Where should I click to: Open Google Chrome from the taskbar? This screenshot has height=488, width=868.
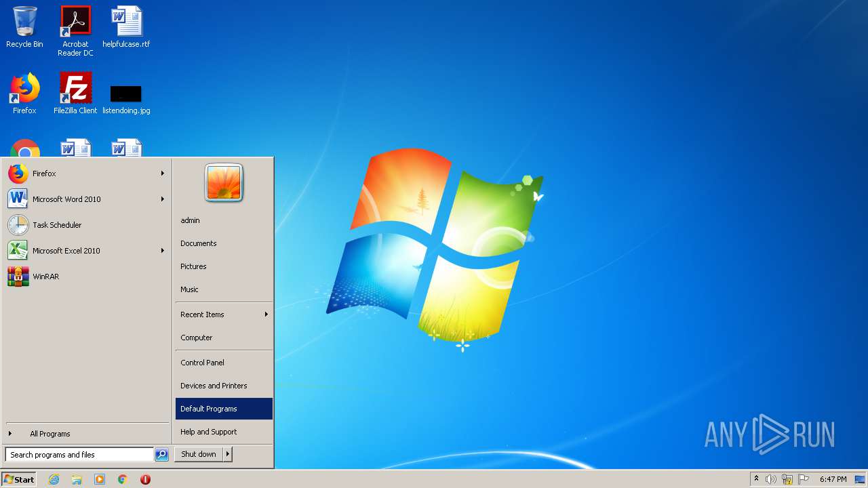tap(123, 479)
